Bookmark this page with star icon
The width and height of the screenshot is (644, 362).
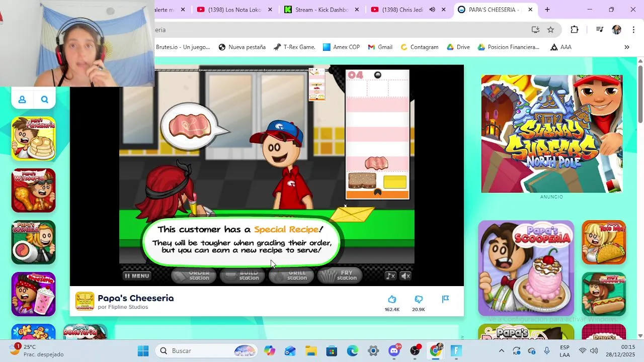pos(550,30)
